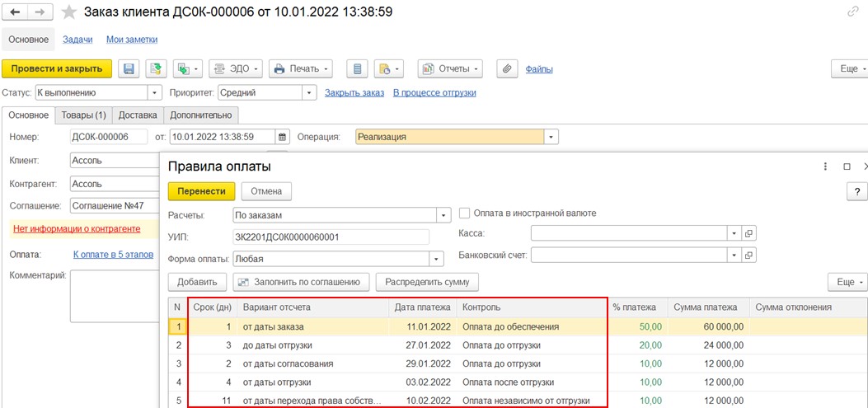Open the calendar picker for order date
The width and height of the screenshot is (868, 408).
(x=282, y=137)
